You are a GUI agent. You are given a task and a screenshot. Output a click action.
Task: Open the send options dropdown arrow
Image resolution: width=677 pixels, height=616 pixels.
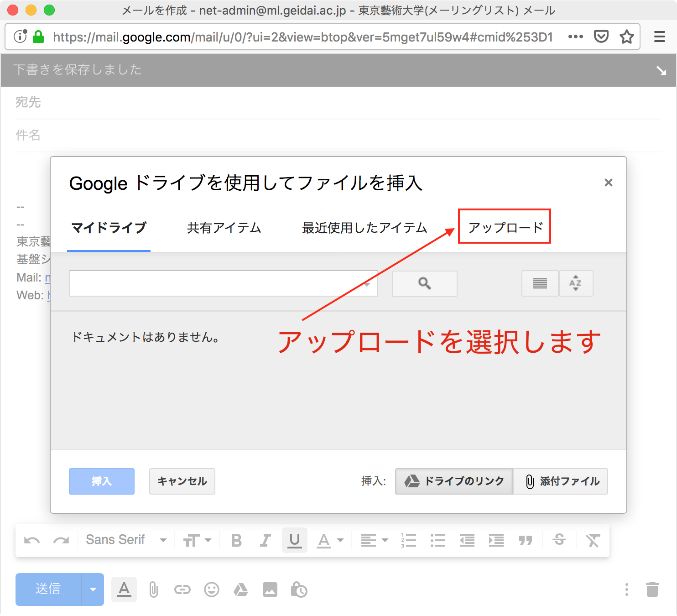click(x=93, y=589)
